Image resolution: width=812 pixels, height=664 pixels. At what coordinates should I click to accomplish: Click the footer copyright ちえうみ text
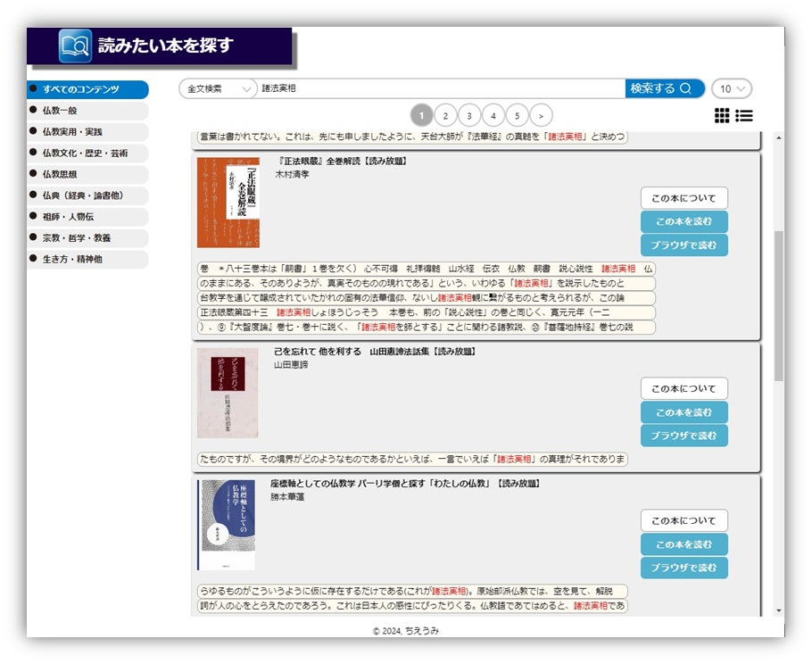[406, 630]
